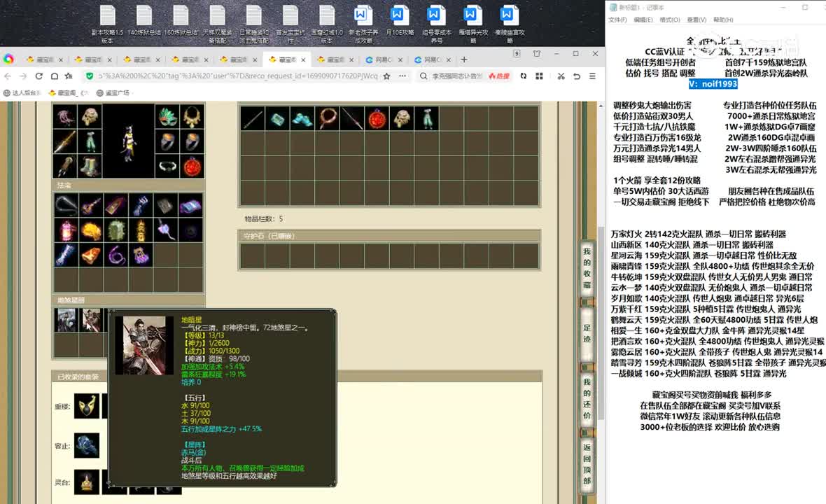Open the browser hamburger menu

tap(593, 76)
